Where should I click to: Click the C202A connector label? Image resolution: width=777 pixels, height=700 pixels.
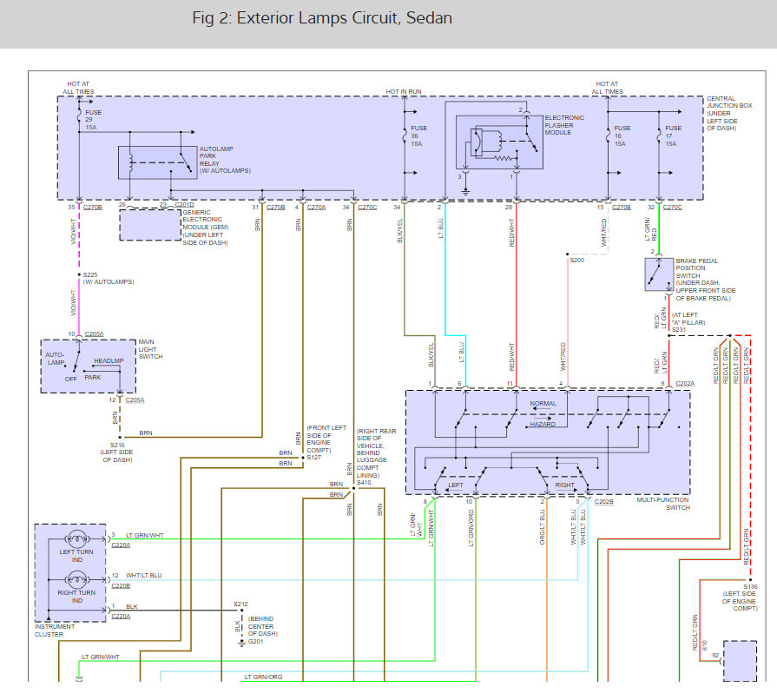685,384
